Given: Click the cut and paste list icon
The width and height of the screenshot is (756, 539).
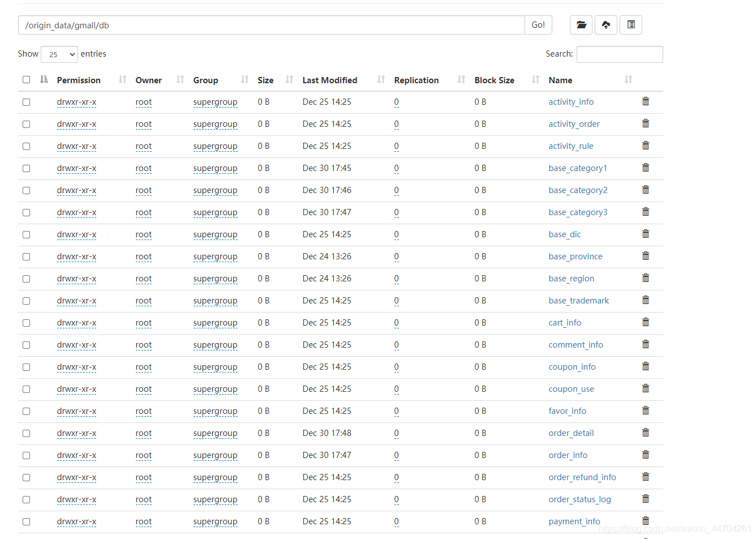Looking at the screenshot, I should [631, 25].
